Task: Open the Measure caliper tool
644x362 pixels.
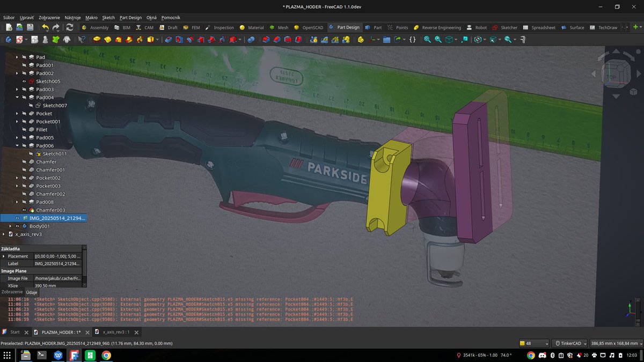Action: (522, 40)
